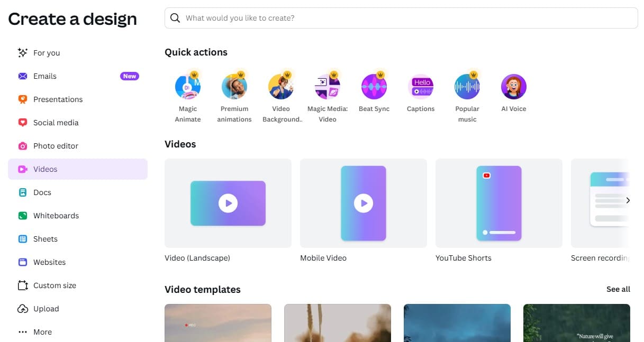Click the Sheets grid icon
The height and width of the screenshot is (342, 644).
(23, 239)
